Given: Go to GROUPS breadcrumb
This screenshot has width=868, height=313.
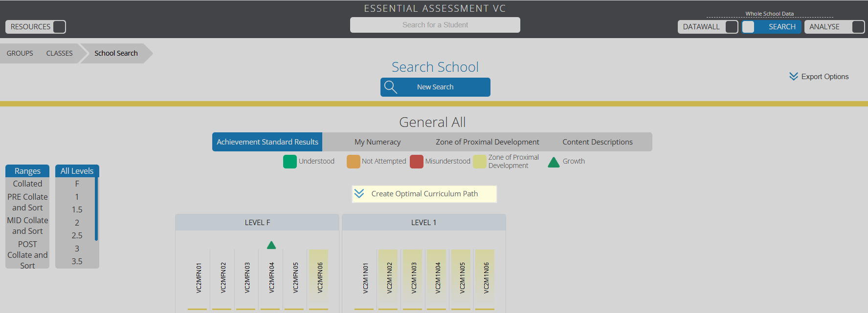Looking at the screenshot, I should [x=20, y=53].
